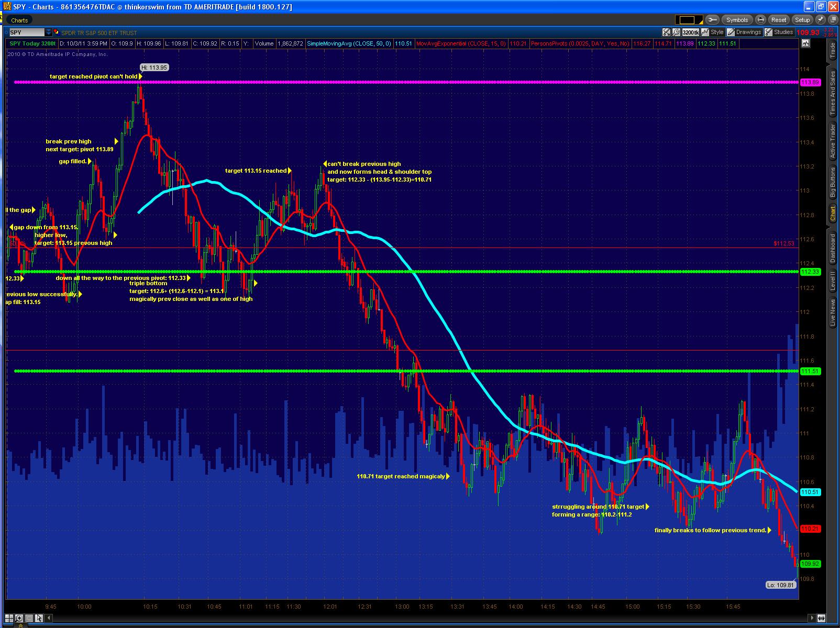Click the zoom in magnifier icon
This screenshot has width=840, height=628.
(x=19, y=618)
